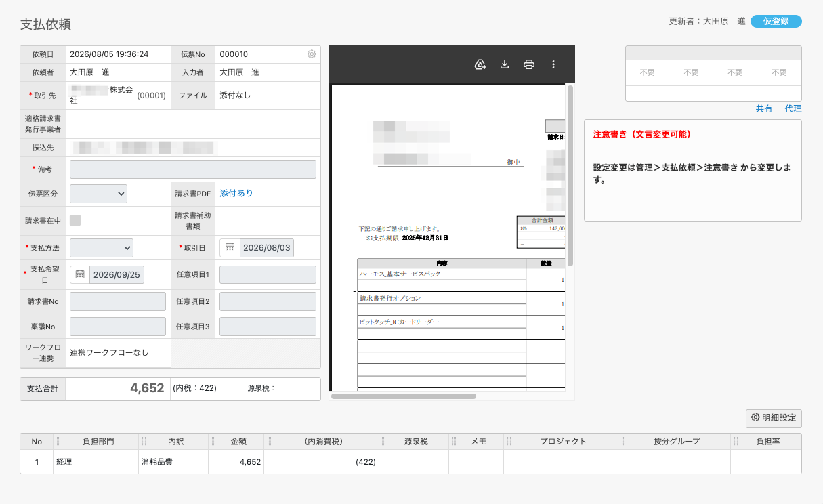The image size is (823, 504).
Task: Open calendar picker for 支払希望日
Action: (80, 275)
